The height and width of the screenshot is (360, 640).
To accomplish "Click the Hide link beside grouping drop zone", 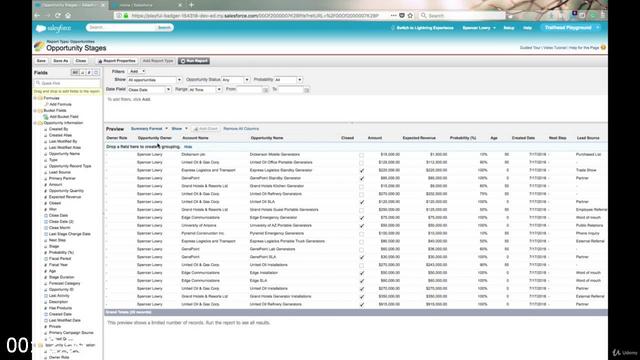I will 188,147.
